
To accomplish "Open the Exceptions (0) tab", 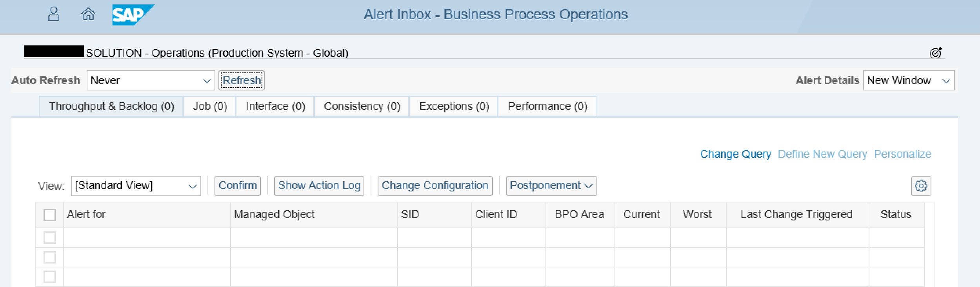I will [x=454, y=106].
